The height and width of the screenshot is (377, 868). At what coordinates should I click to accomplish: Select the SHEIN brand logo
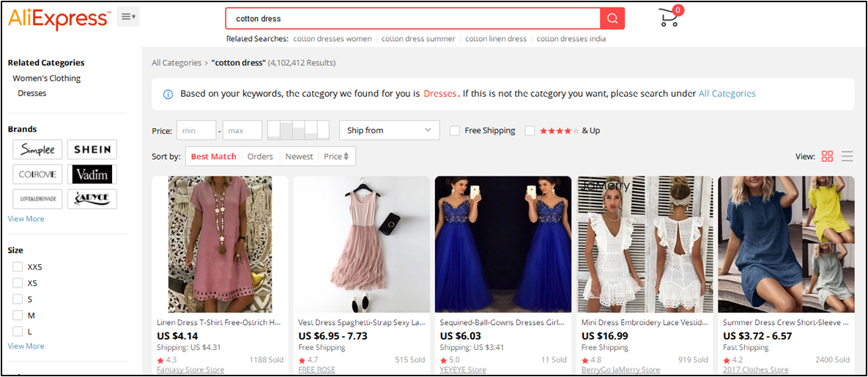pos(92,149)
